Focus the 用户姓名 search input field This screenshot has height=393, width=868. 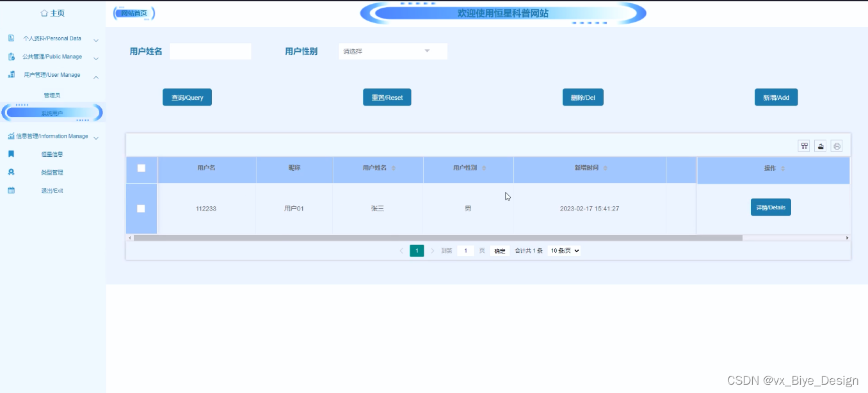[211, 51]
